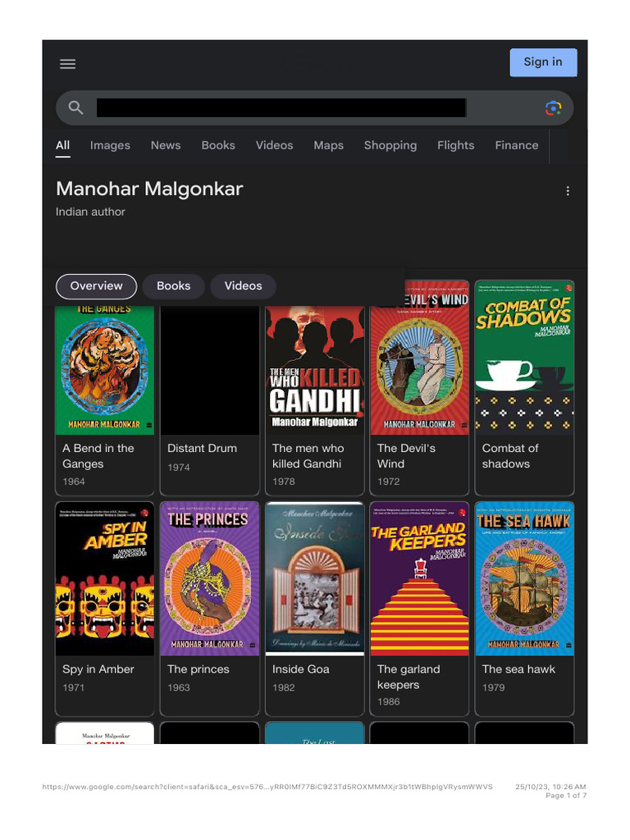The image size is (630, 840).
Task: Click The princes book cover
Action: (x=209, y=578)
